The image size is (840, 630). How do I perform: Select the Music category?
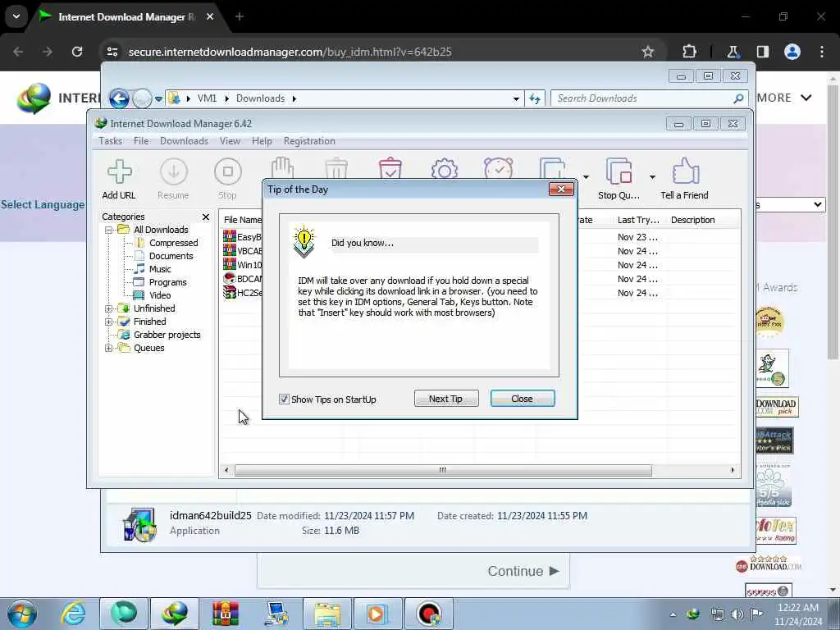pos(160,269)
